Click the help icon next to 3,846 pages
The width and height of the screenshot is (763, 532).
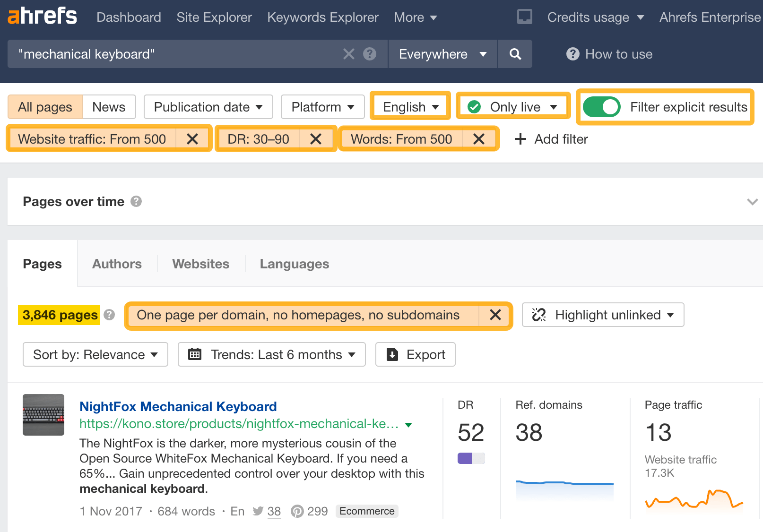click(x=109, y=316)
